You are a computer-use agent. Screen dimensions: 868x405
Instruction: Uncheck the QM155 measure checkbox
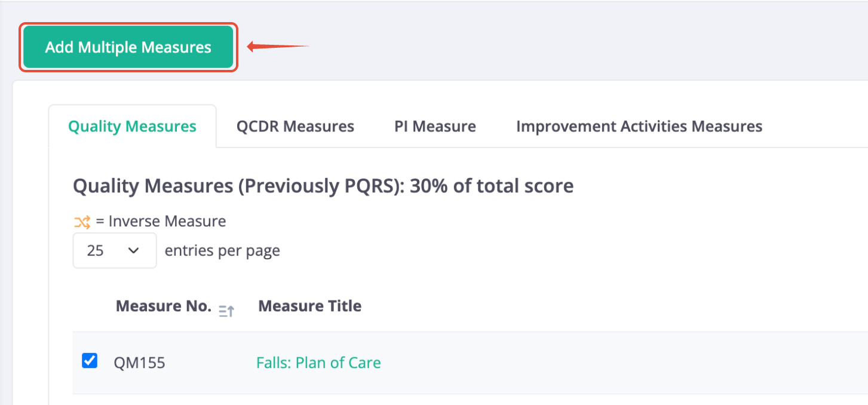pos(90,361)
